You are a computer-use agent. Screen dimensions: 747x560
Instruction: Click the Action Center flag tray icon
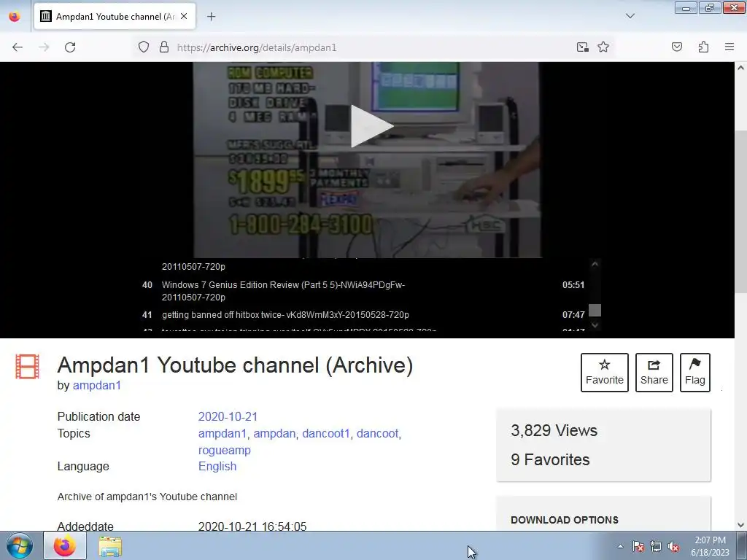(638, 546)
